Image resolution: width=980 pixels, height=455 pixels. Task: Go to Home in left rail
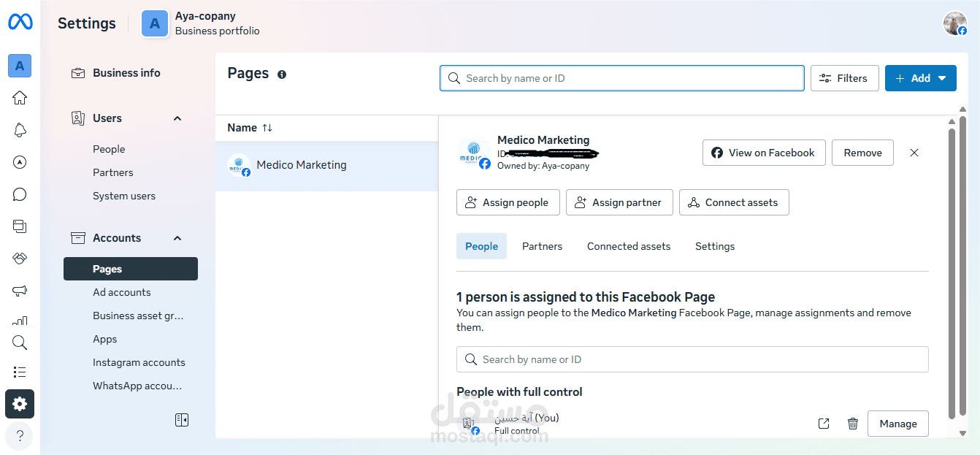[x=20, y=98]
